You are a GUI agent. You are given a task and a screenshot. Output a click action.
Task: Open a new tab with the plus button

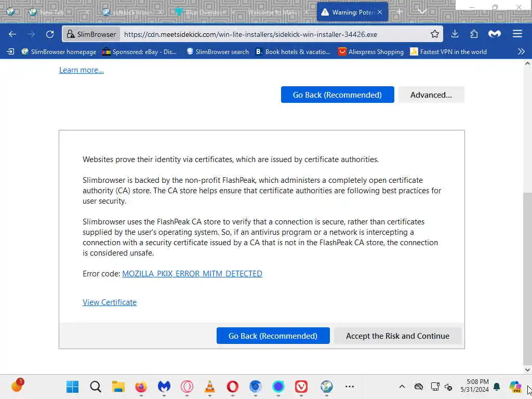coord(400,12)
